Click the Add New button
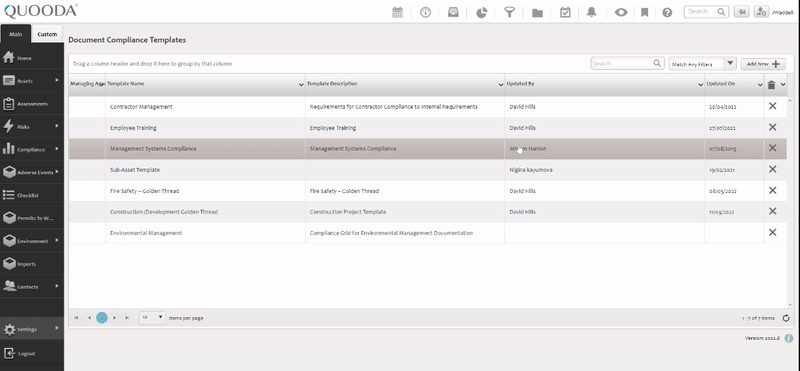 click(763, 64)
